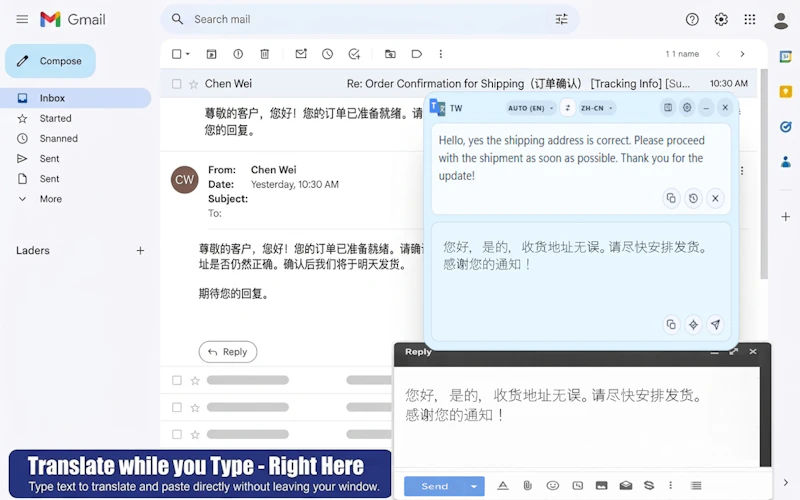Open translator widget settings gear
Image resolution: width=800 pixels, height=500 pixels.
(x=687, y=108)
